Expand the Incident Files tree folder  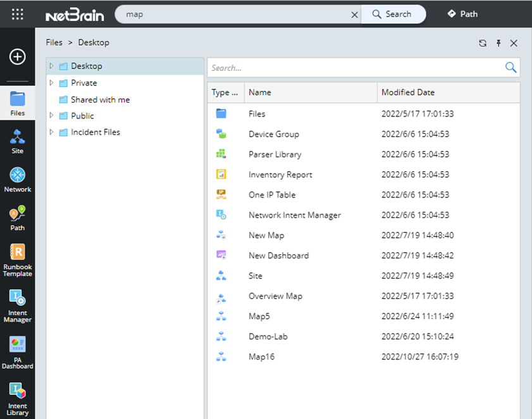click(x=52, y=132)
